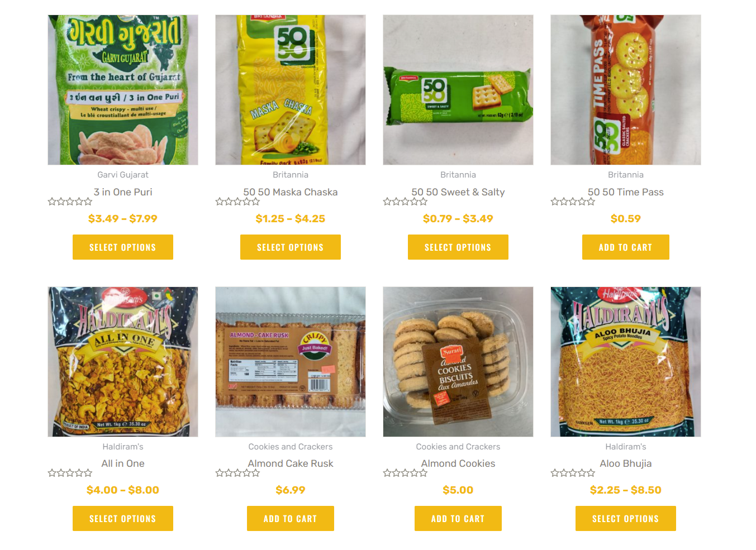The width and height of the screenshot is (756, 550).
Task: Click star rating for 3 in One Puri
Action: (70, 202)
